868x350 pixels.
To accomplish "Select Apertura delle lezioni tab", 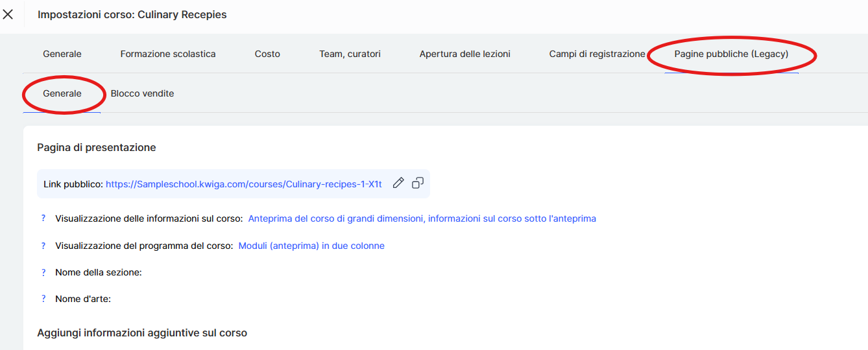I will click(x=464, y=54).
